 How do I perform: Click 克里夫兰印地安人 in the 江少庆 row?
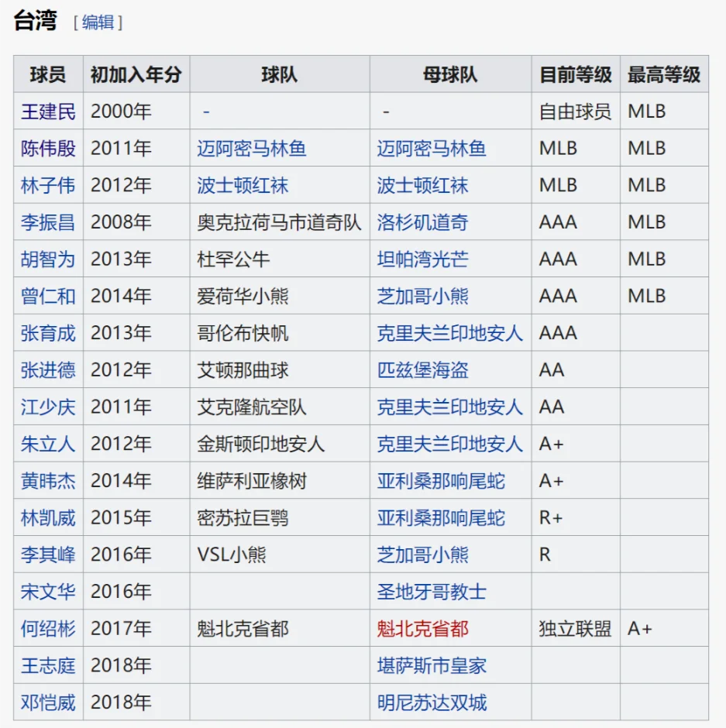click(x=450, y=407)
